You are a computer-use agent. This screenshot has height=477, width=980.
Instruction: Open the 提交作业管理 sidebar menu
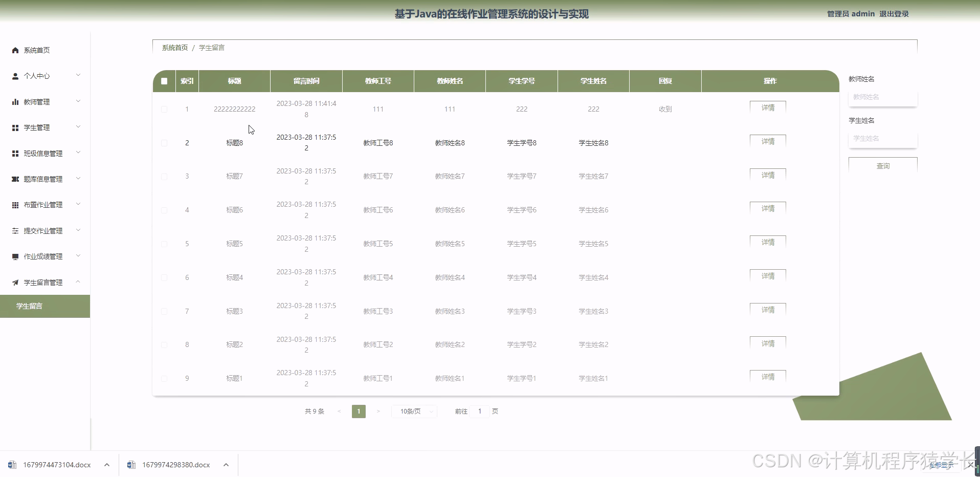click(x=45, y=231)
